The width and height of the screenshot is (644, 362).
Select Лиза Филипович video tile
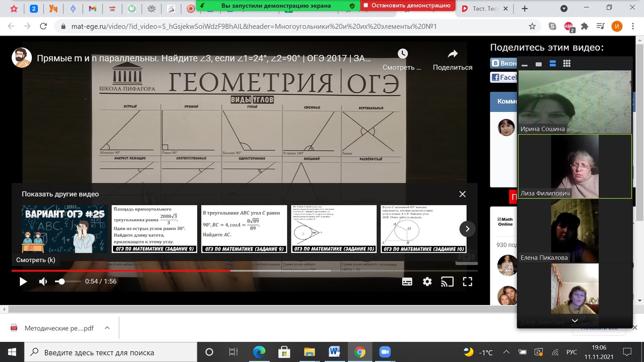click(575, 166)
